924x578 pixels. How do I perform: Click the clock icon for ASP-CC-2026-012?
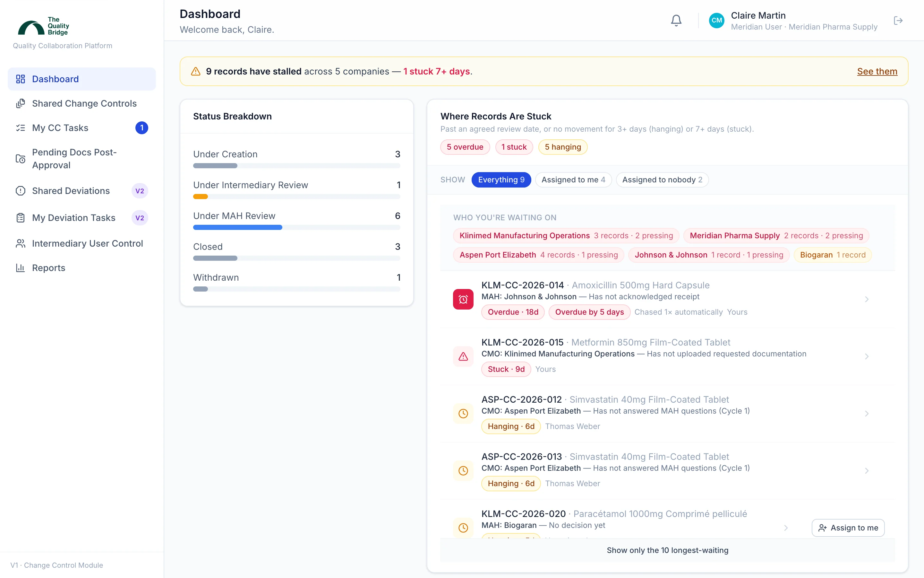point(463,414)
